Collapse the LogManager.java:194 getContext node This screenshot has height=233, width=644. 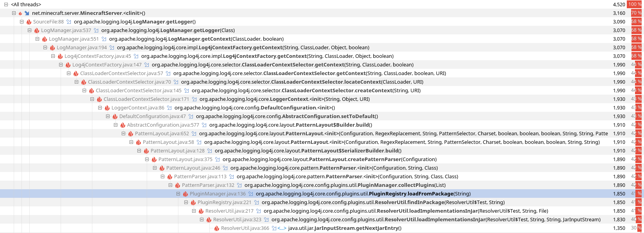tap(45, 48)
